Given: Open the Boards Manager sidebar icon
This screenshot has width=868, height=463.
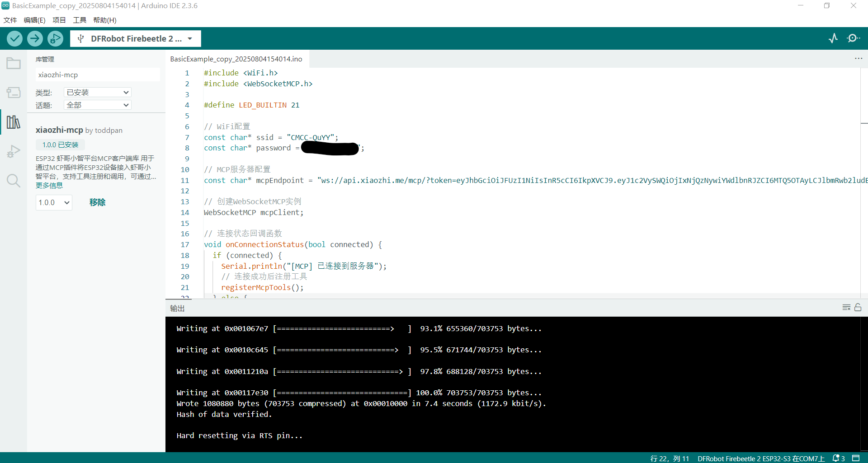Looking at the screenshot, I should click(14, 93).
